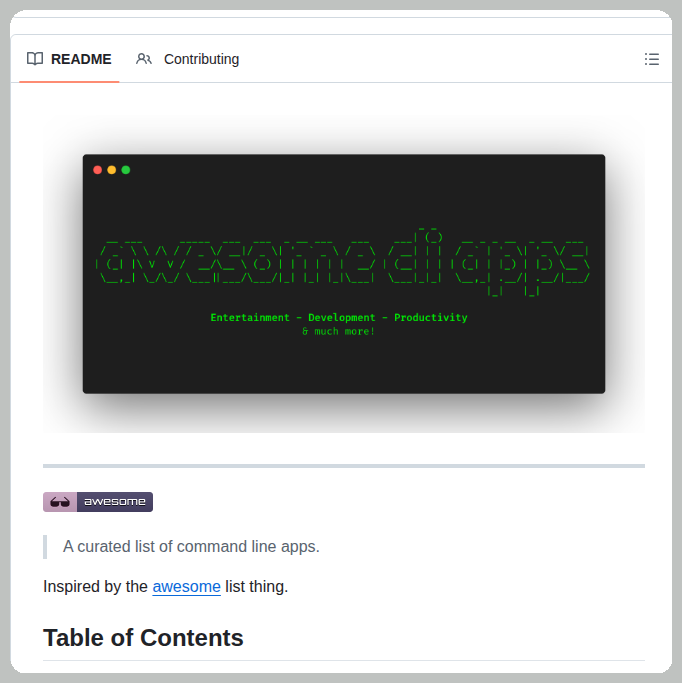Click 'A curated list of command line apps.' text

pos(191,547)
